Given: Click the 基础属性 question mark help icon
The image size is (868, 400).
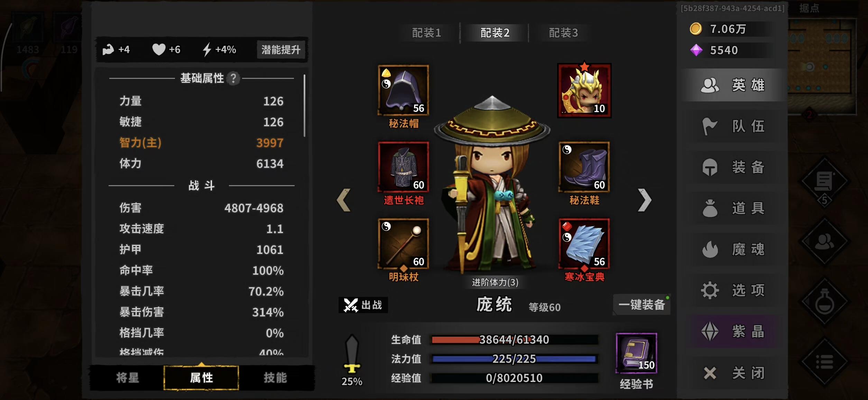Looking at the screenshot, I should coord(233,79).
